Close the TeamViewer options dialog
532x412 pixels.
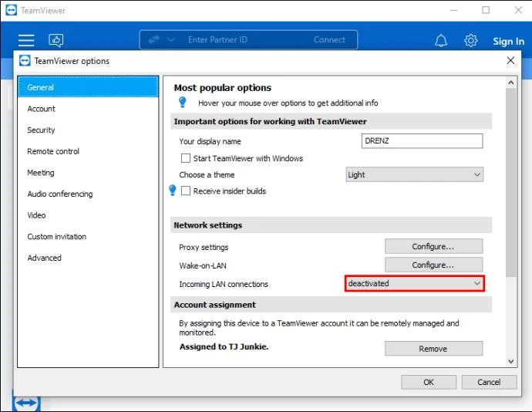pyautogui.click(x=510, y=60)
